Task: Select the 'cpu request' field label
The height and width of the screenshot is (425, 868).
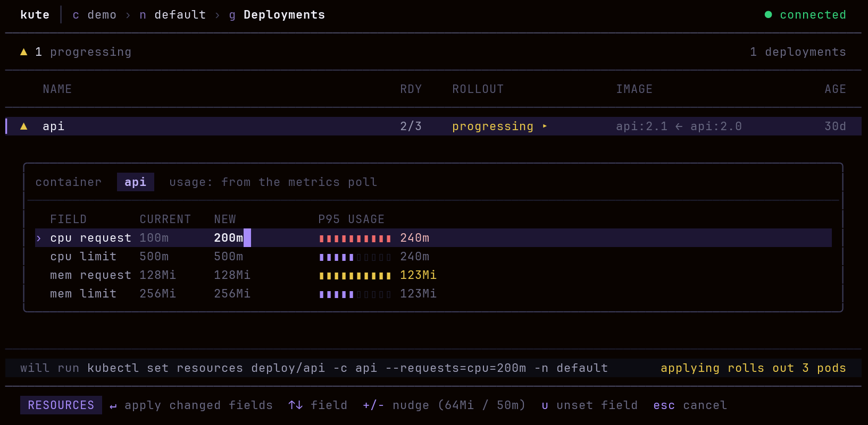Action: click(x=90, y=238)
